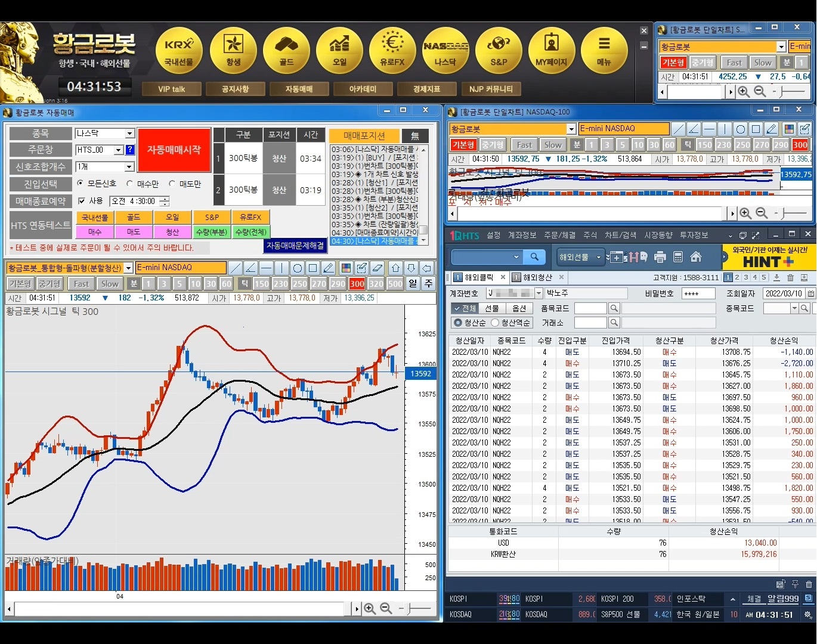This screenshot has height=644, width=817.
Task: Select circle drawing tool in main chart toolbar
Action: point(298,268)
